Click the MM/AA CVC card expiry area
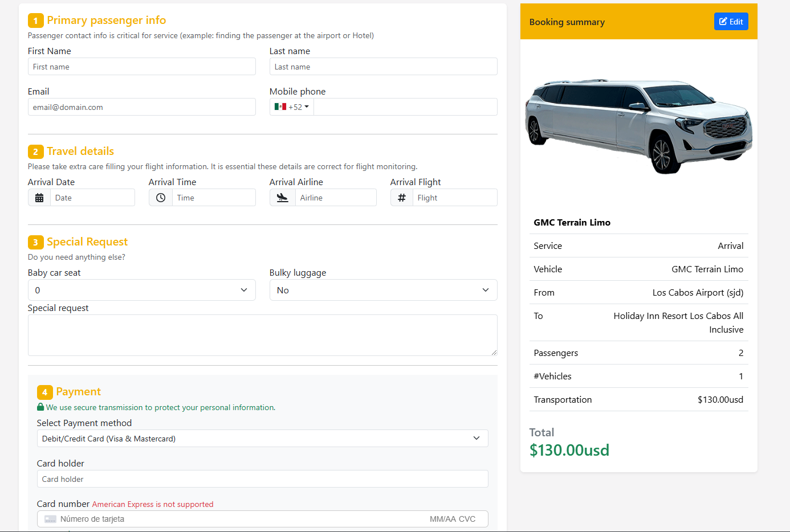The width and height of the screenshot is (790, 532). (452, 519)
